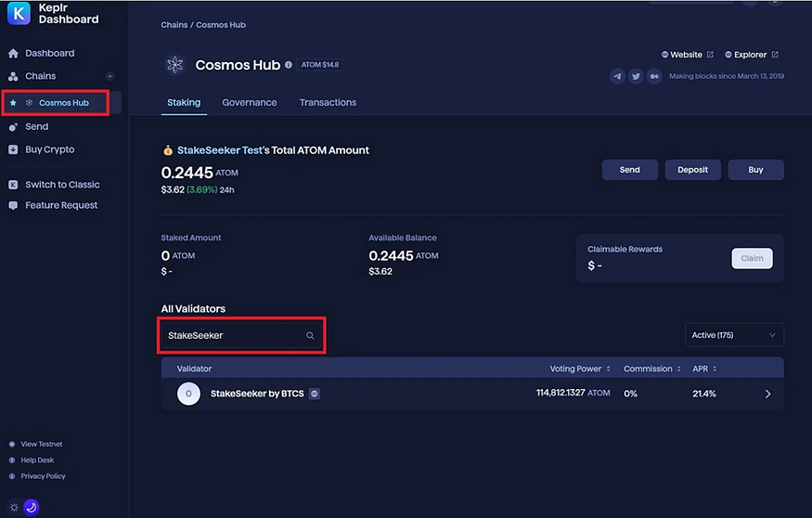The width and height of the screenshot is (812, 518).
Task: Open the Website external link
Action: (688, 55)
